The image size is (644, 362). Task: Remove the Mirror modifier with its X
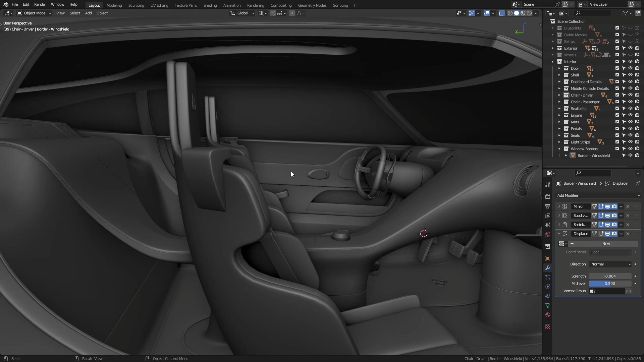coord(628,206)
